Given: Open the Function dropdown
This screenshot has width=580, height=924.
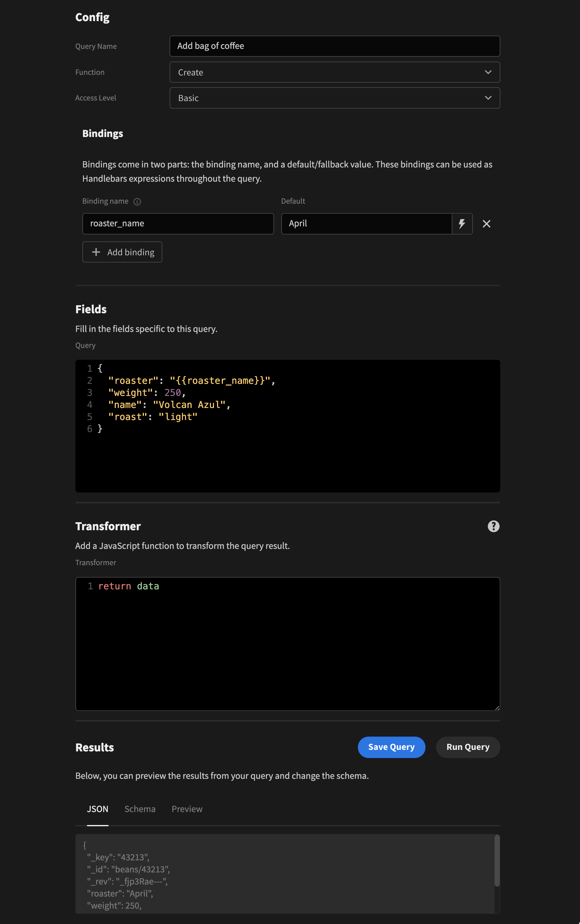Looking at the screenshot, I should pyautogui.click(x=334, y=72).
